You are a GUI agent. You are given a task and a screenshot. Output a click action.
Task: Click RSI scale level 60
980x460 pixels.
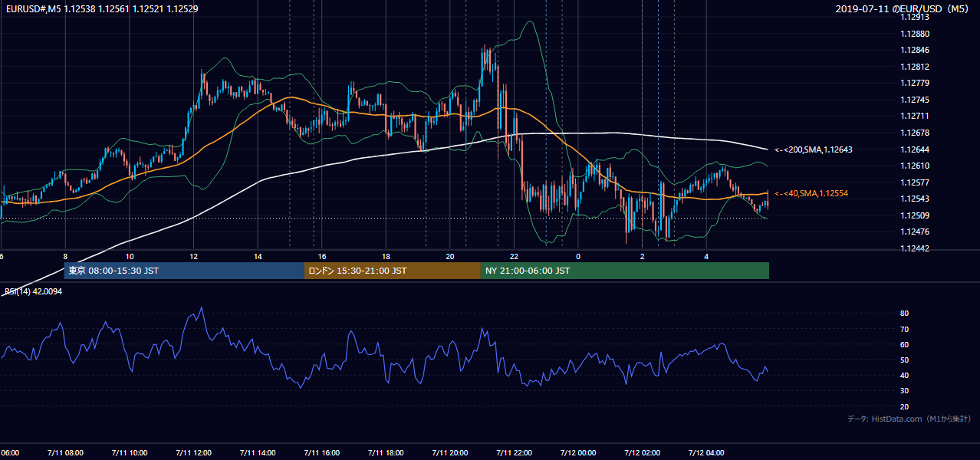tap(904, 344)
